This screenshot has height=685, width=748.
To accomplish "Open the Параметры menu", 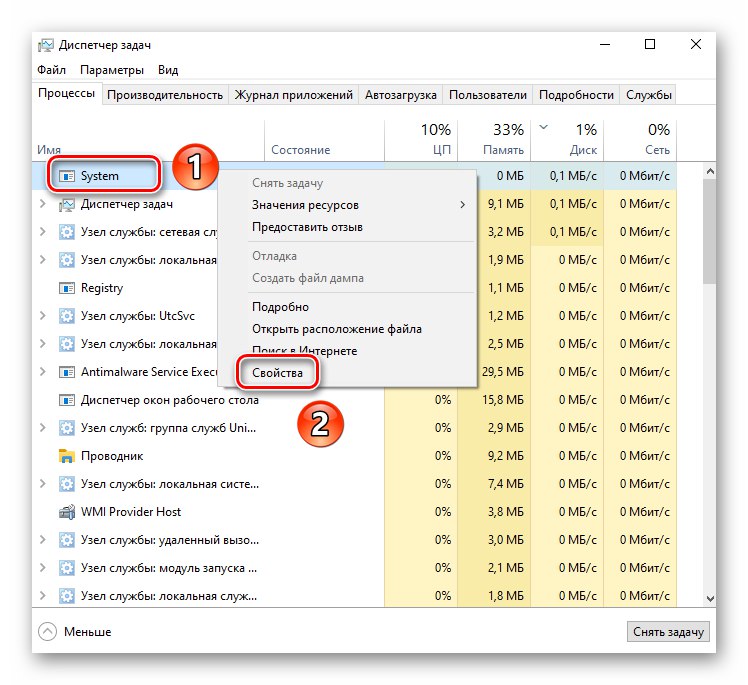I will tap(112, 70).
